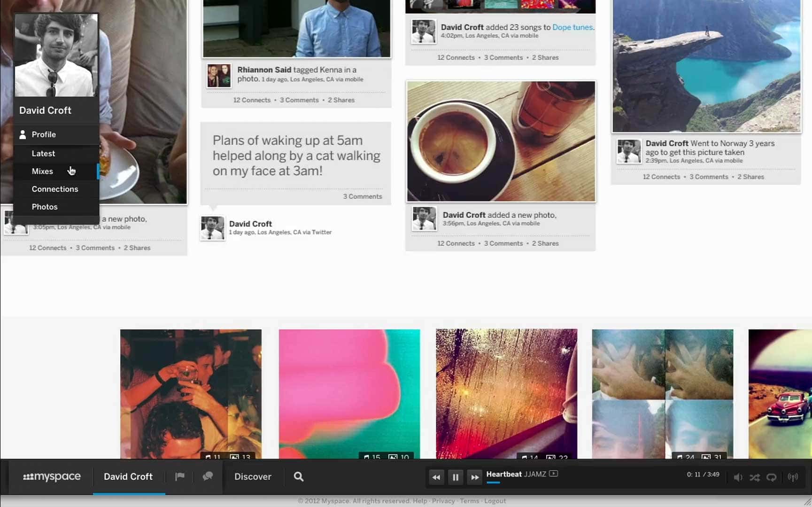Image resolution: width=812 pixels, height=507 pixels.
Task: Toggle the radio broadcast icon
Action: tap(793, 477)
